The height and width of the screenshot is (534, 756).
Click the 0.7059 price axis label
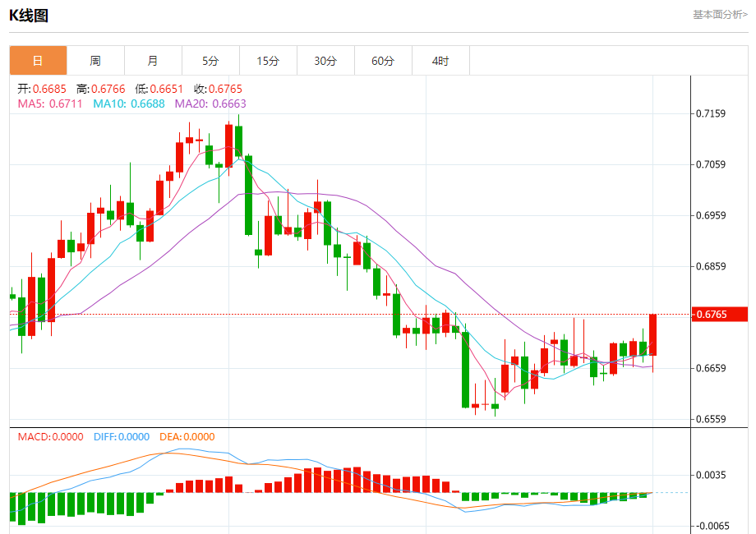[711, 164]
